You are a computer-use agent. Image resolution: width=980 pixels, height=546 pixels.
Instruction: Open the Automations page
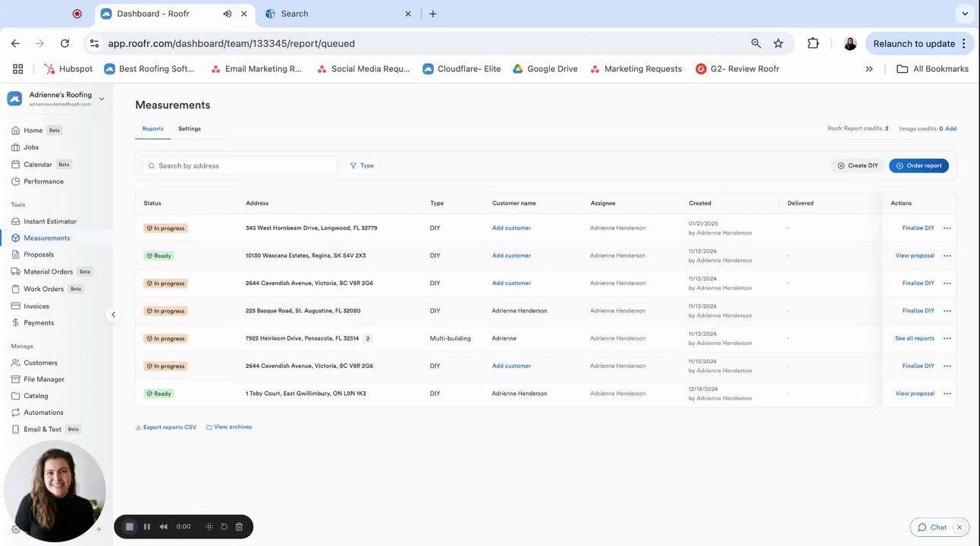tap(43, 413)
